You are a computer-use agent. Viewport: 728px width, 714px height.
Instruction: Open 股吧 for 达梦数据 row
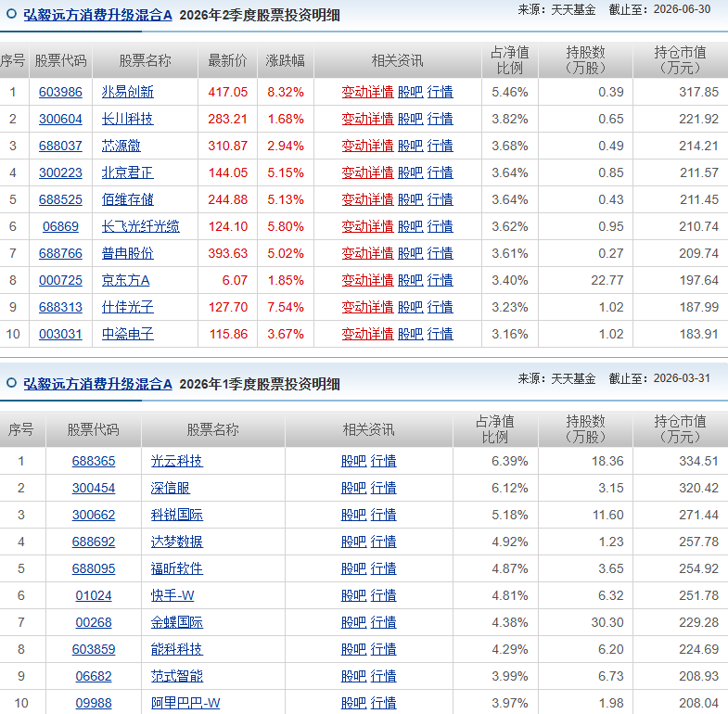click(353, 542)
